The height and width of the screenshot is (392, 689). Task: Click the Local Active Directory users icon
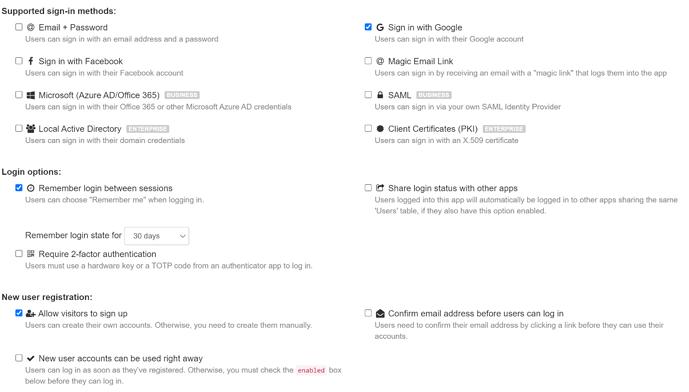point(30,128)
